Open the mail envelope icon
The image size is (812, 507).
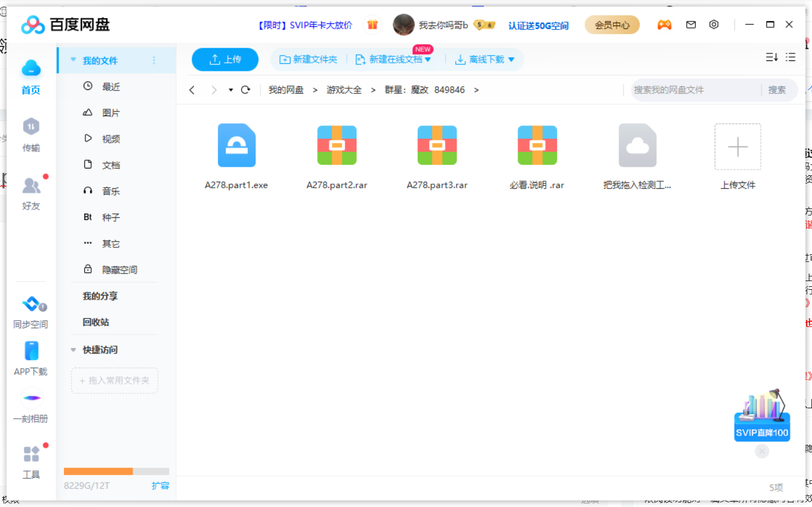[x=691, y=25]
